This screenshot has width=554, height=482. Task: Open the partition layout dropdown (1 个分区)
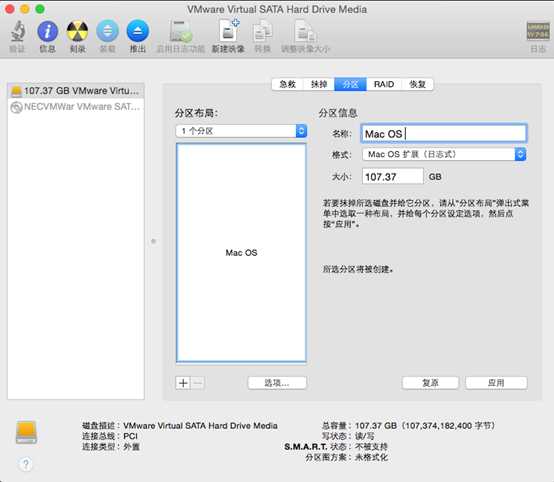coord(241,131)
